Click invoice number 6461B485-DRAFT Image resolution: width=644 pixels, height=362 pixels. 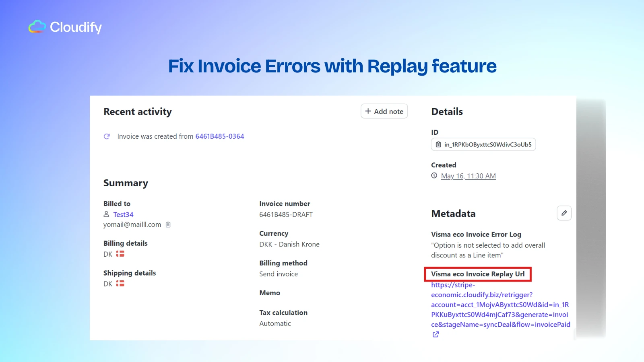tap(286, 214)
